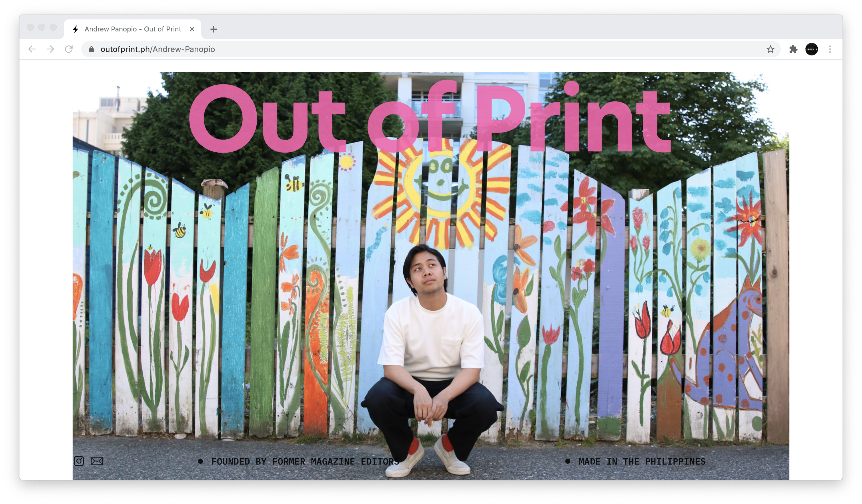Open the email envelope icon
Viewport: 862px width, 504px height.
click(x=97, y=461)
